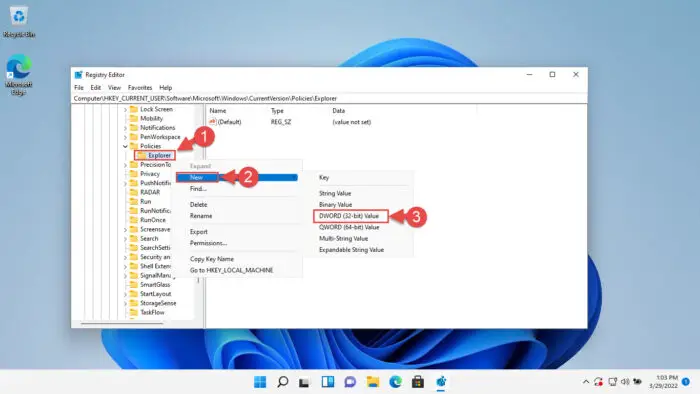The image size is (700, 394).
Task: Open the Recycle Bin desktop icon
Action: (x=18, y=21)
